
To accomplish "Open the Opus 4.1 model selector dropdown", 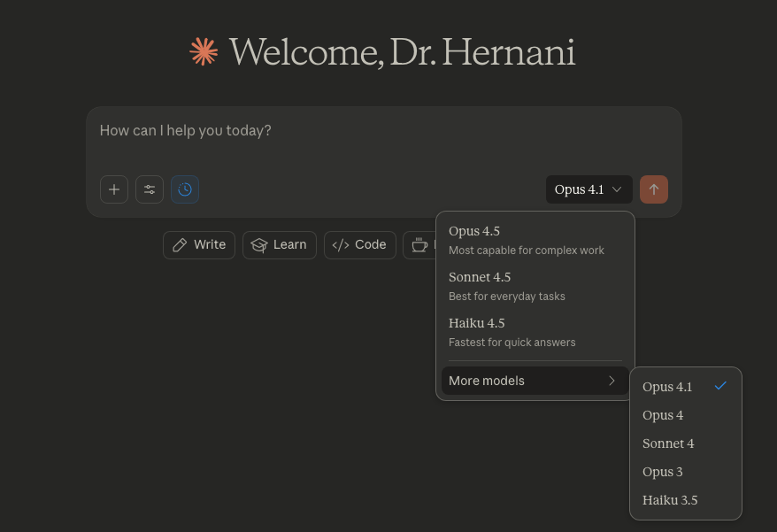I will (x=589, y=189).
